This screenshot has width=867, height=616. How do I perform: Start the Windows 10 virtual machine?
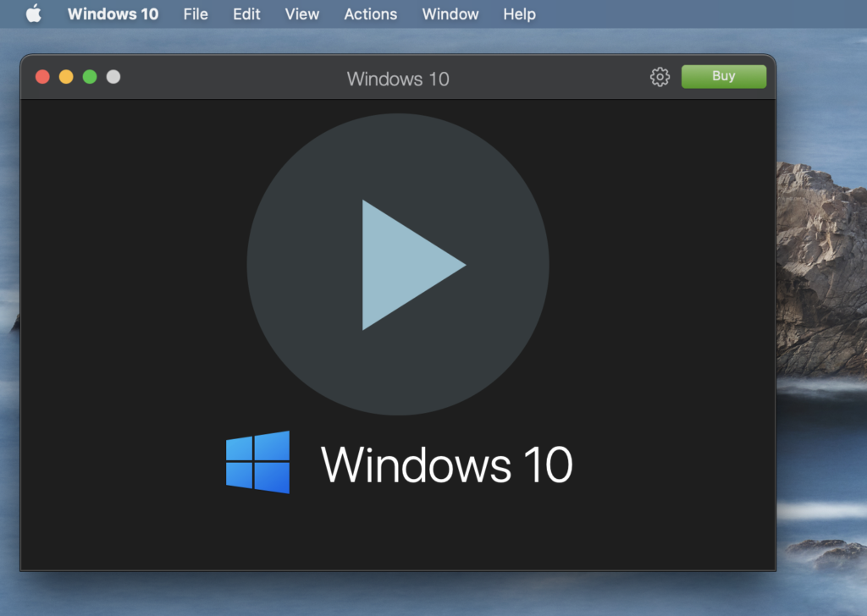click(x=398, y=264)
